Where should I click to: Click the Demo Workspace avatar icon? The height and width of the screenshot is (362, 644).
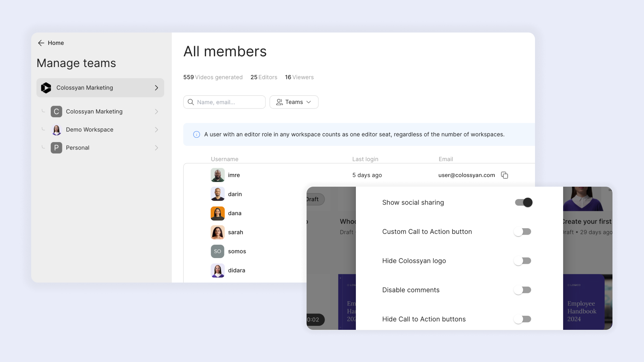pos(56,130)
